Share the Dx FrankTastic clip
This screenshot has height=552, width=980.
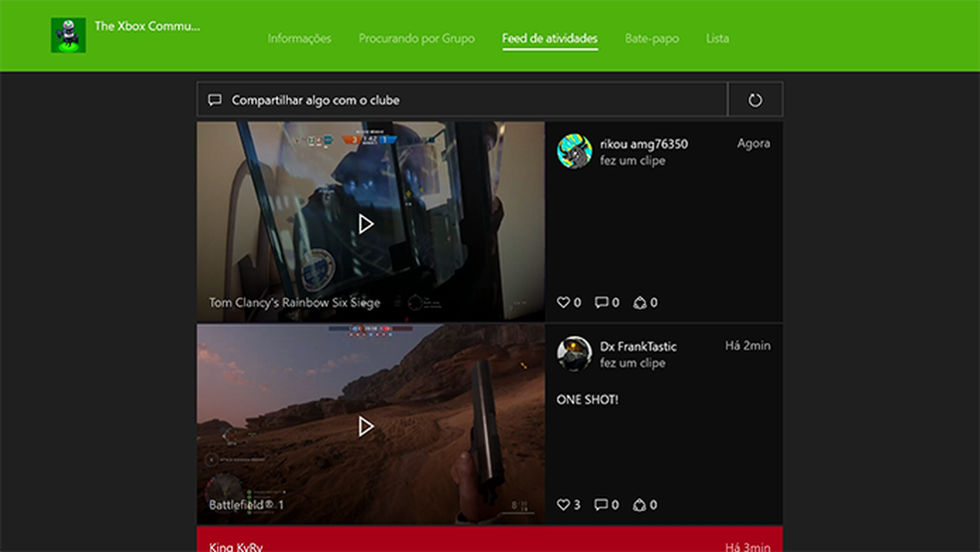[639, 504]
